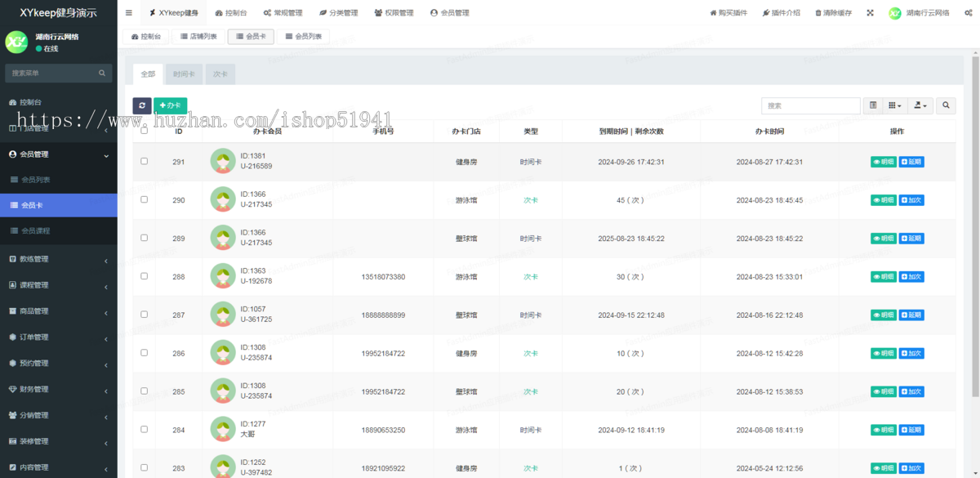Click the sidebar menu search magnifier icon
980x478 pixels.
[x=102, y=74]
